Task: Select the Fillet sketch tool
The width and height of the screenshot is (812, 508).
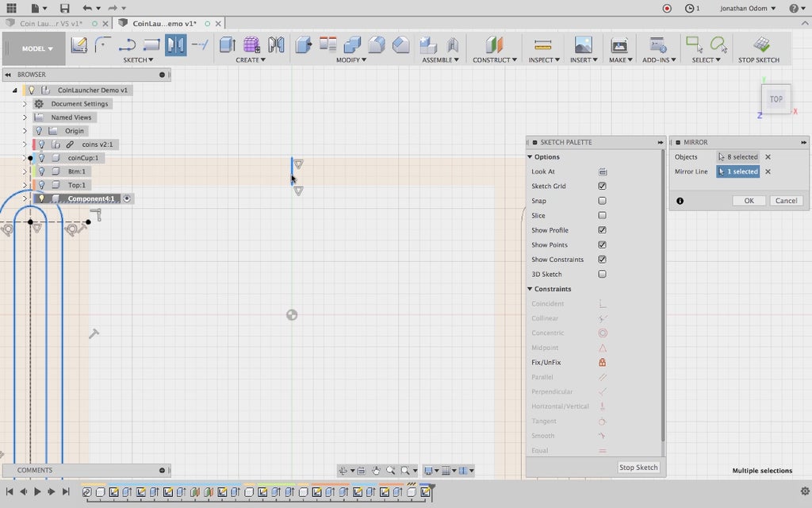Action: point(103,45)
